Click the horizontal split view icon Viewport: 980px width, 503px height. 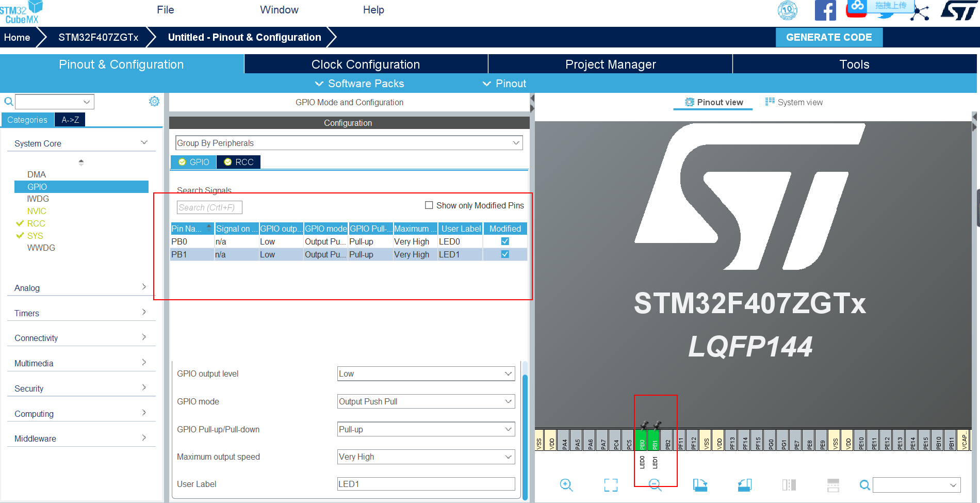coord(833,485)
